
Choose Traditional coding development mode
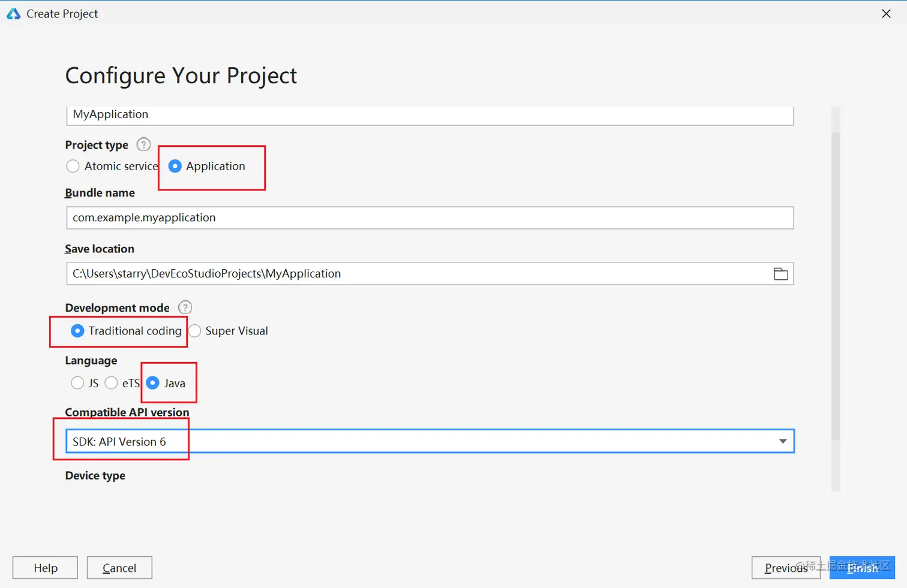click(x=77, y=331)
